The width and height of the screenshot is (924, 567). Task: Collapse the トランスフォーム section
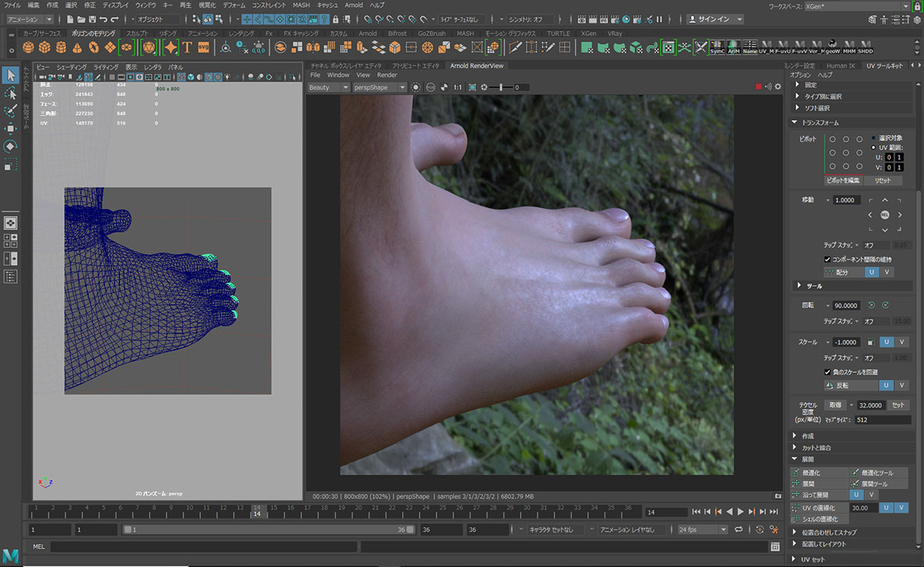795,122
